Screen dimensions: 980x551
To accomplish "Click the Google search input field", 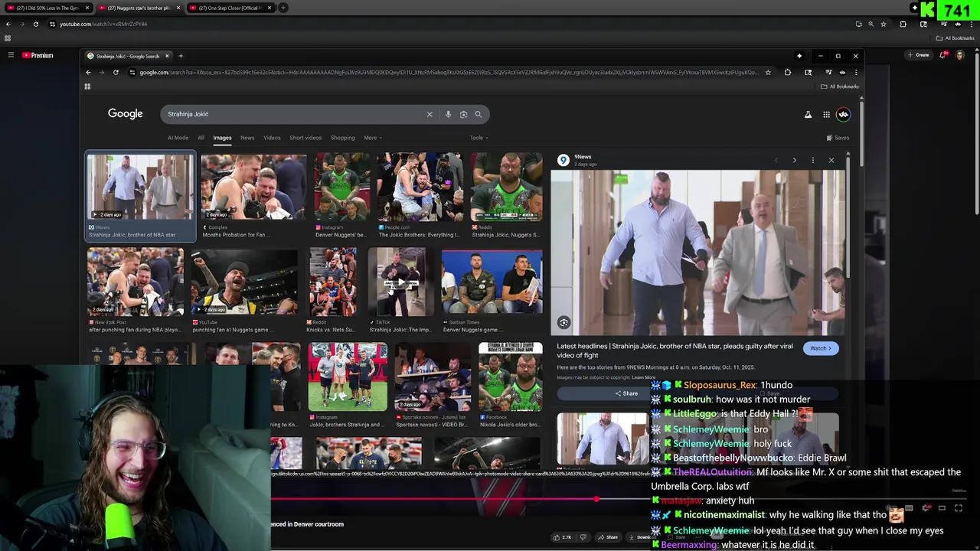I will point(295,114).
